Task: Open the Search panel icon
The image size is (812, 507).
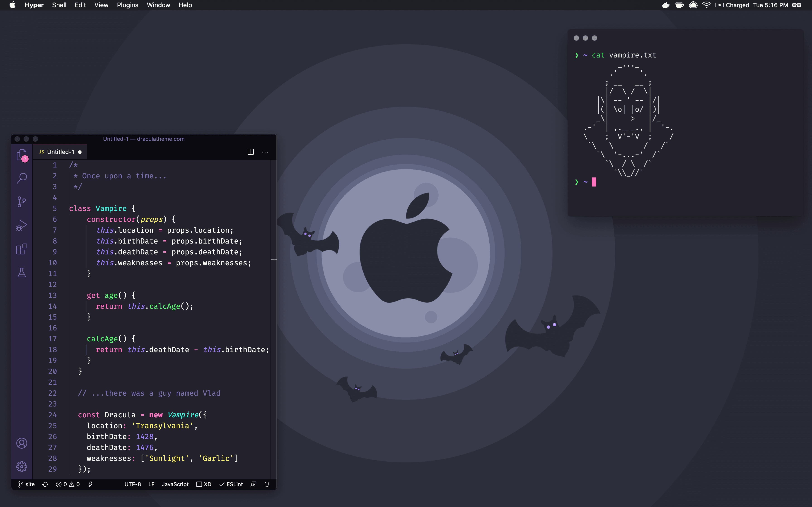Action: (22, 178)
